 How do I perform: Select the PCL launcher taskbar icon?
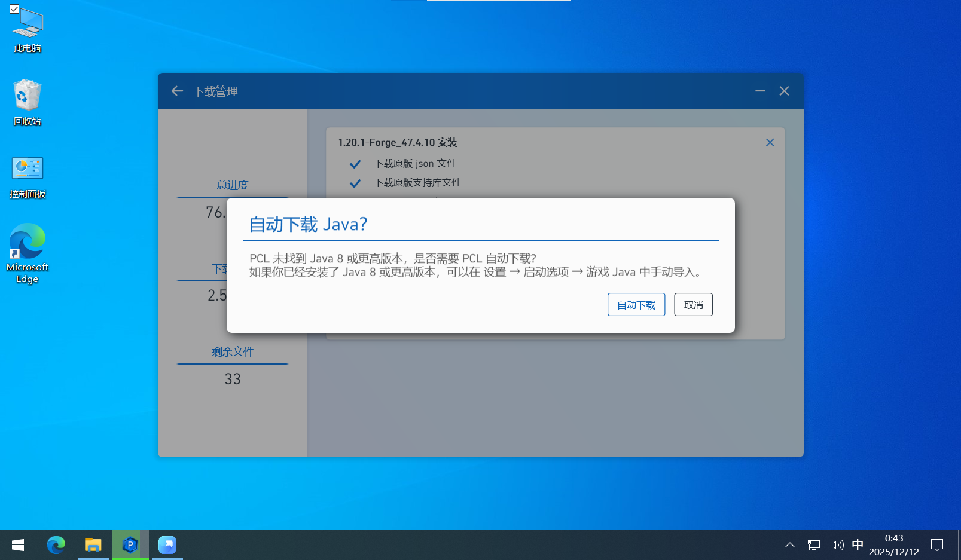click(x=130, y=545)
